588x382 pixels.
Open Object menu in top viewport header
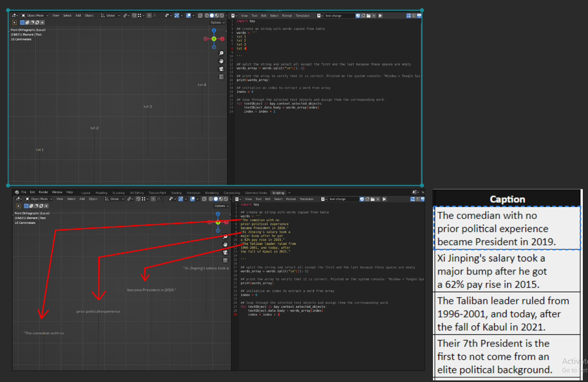[x=89, y=16]
